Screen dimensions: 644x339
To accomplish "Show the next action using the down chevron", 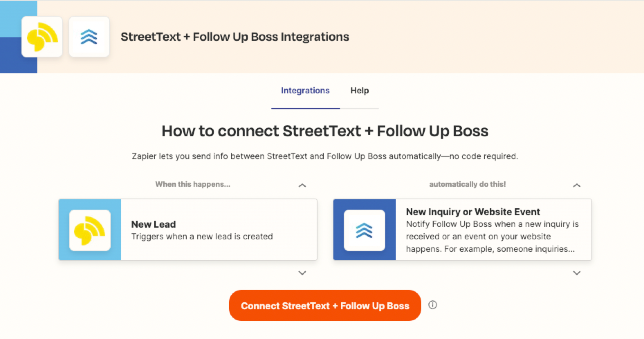I will tap(577, 273).
